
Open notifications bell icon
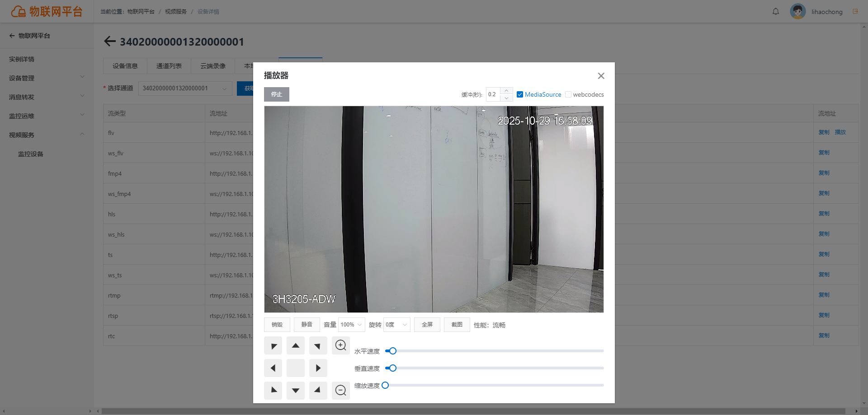[x=776, y=12]
